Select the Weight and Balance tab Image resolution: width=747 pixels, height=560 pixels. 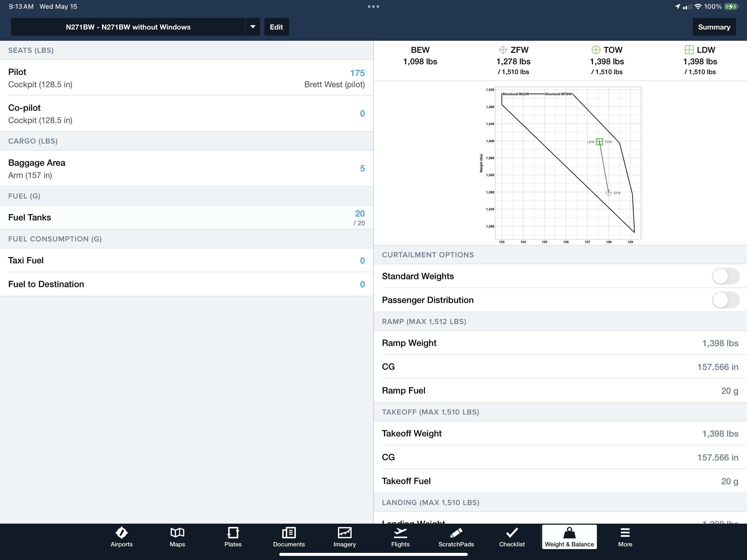pos(568,536)
